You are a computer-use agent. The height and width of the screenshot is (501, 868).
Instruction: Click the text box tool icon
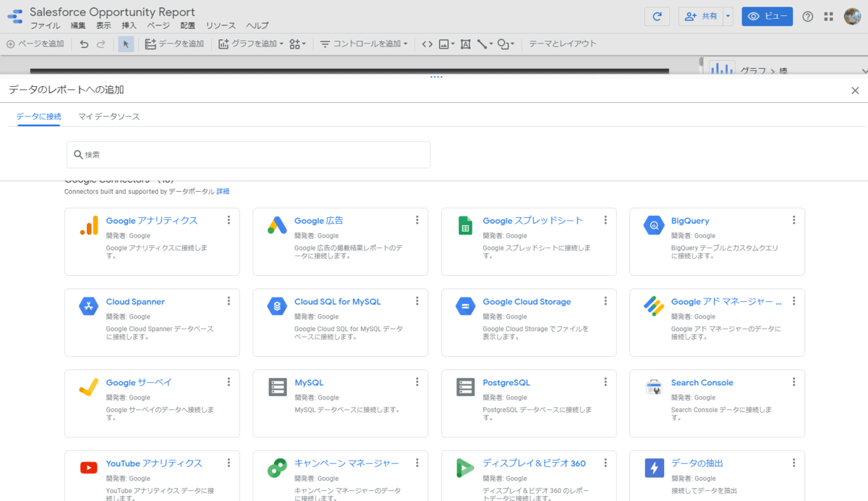tap(465, 44)
